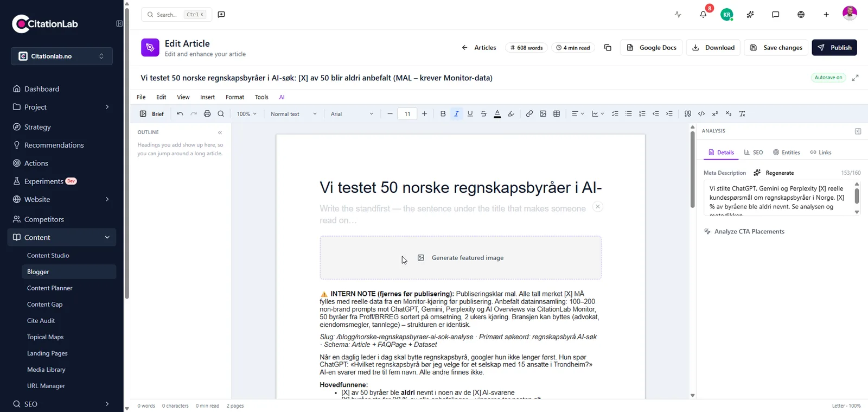Image resolution: width=868 pixels, height=412 pixels.
Task: Decrease the font size
Action: coord(390,114)
